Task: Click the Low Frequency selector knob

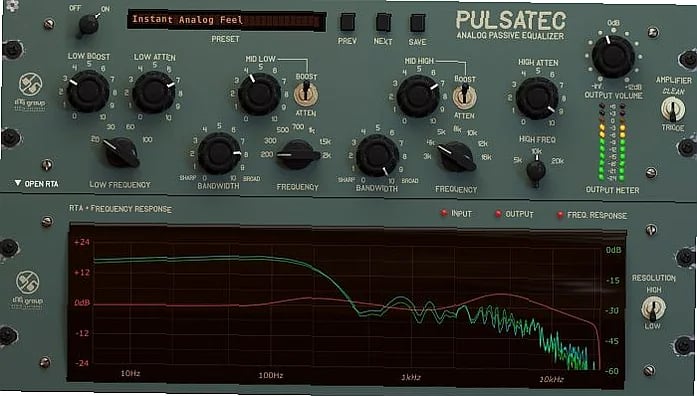Action: tap(120, 152)
